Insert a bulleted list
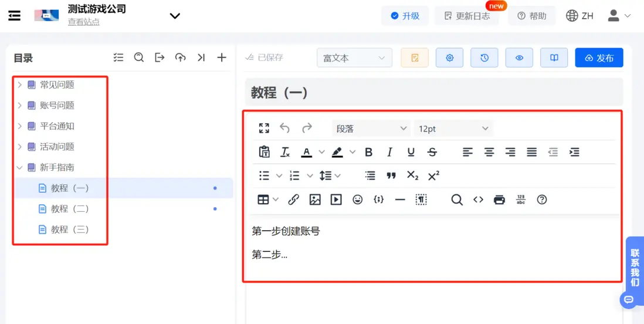644x324 pixels. 264,176
